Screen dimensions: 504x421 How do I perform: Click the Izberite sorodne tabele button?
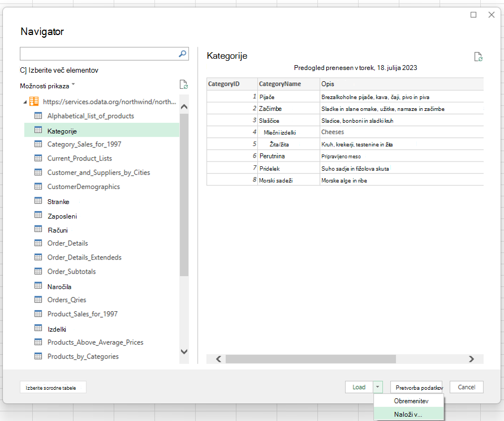click(53, 388)
